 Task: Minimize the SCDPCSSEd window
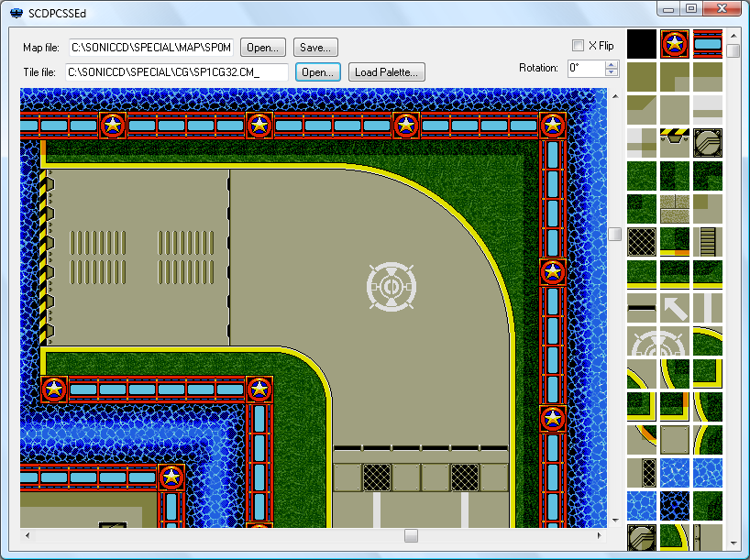click(668, 9)
